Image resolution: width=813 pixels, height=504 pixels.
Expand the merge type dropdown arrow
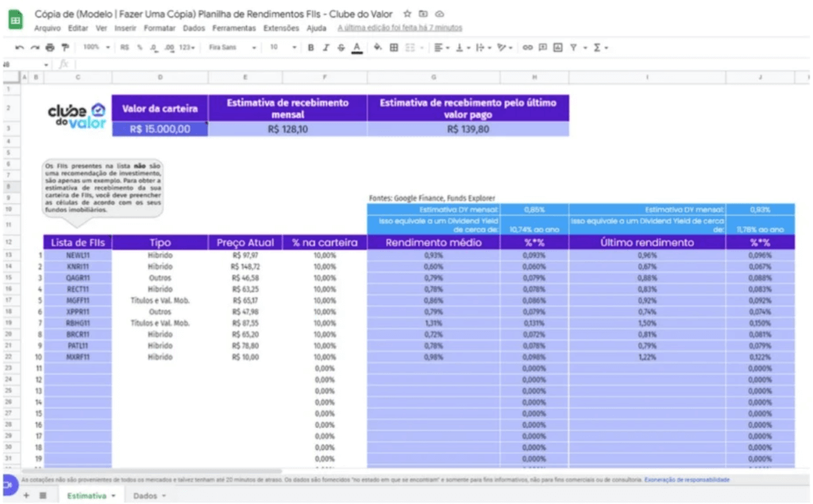(422, 48)
